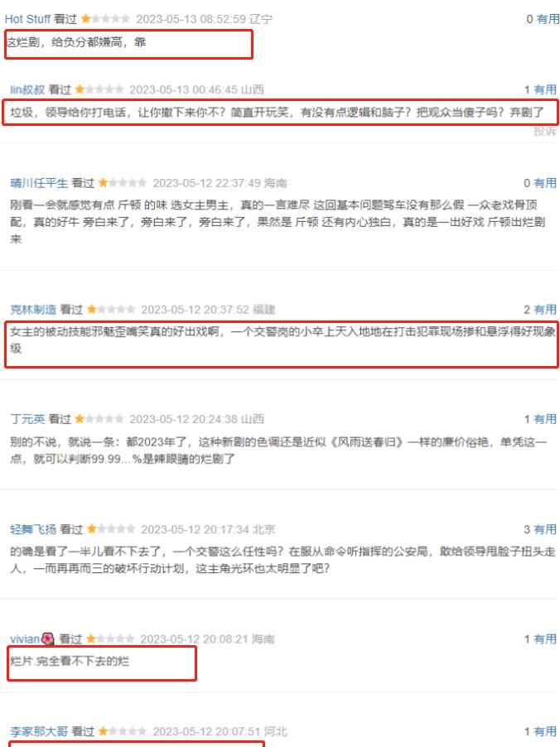Open vivian user profile link
Screen dimensions: 560x747
(x=24, y=639)
